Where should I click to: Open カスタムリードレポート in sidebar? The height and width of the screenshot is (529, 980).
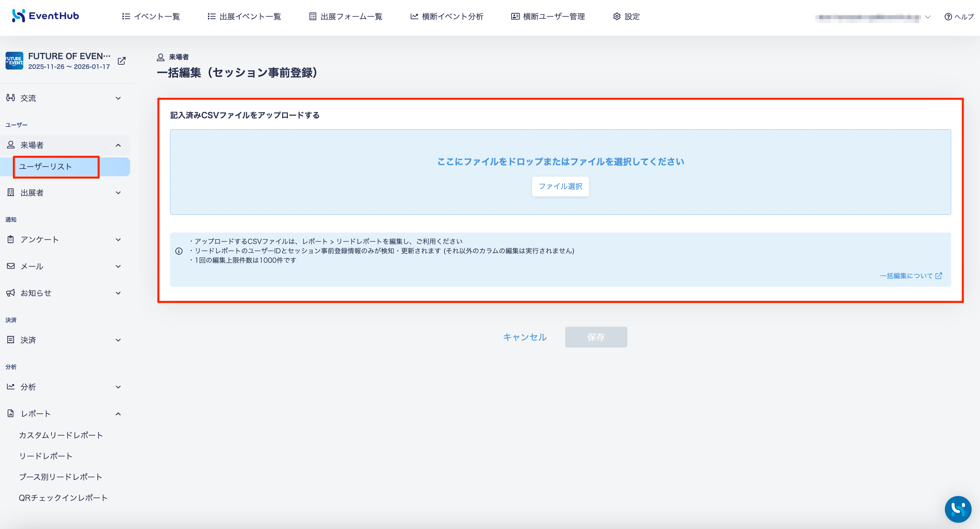click(x=61, y=435)
